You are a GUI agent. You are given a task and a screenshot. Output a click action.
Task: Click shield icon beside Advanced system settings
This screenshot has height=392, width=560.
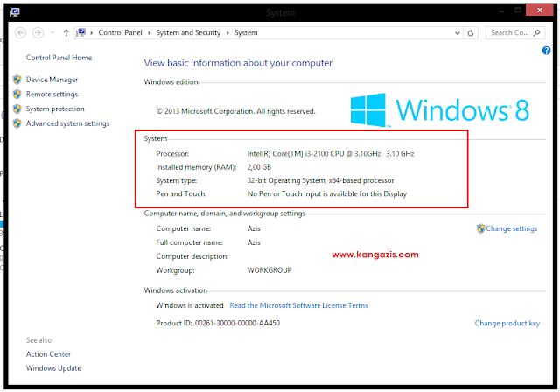click(17, 123)
